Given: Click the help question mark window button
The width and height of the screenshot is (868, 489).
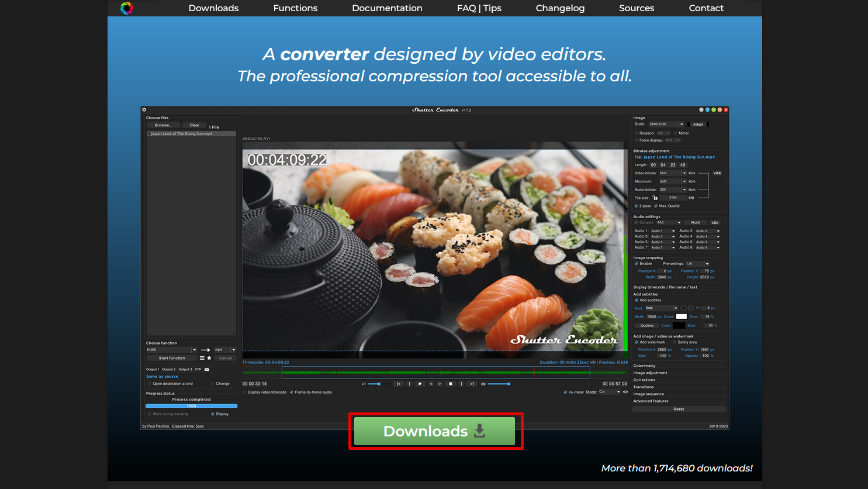Looking at the screenshot, I should tap(707, 110).
